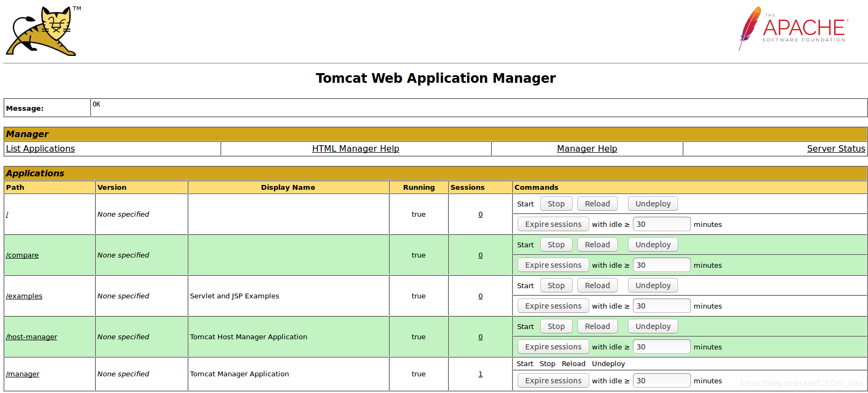Select the OK message text
The width and height of the screenshot is (868, 393).
tap(96, 104)
